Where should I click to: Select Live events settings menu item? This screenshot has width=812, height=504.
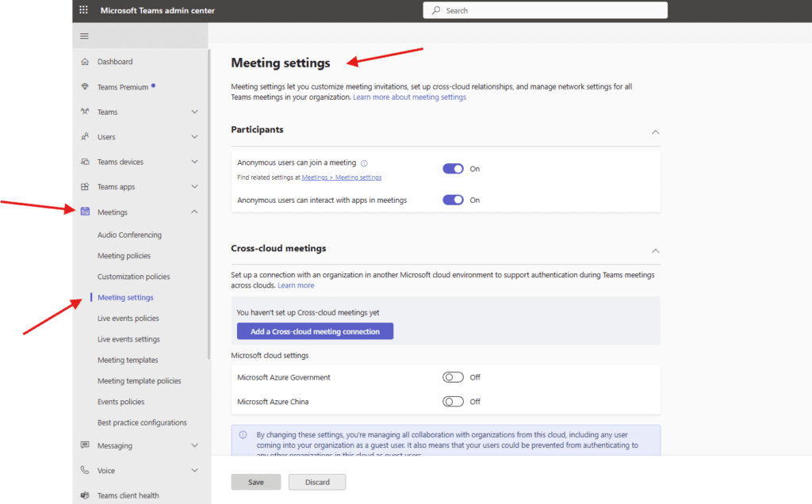pyautogui.click(x=128, y=339)
